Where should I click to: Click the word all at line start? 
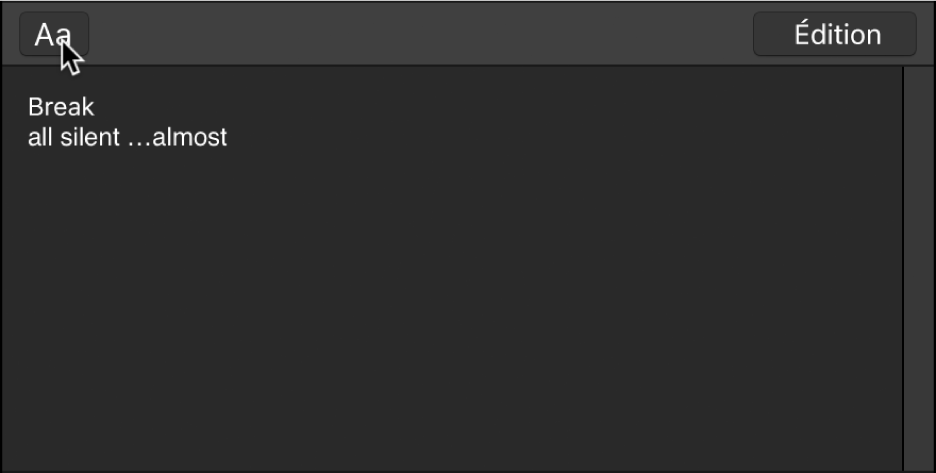tap(41, 137)
